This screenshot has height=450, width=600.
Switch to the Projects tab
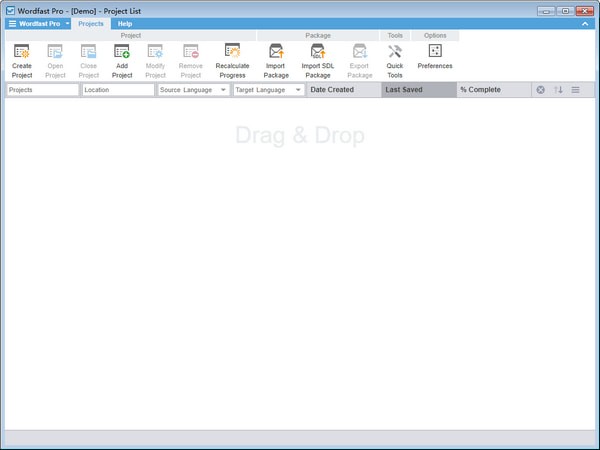click(x=91, y=24)
